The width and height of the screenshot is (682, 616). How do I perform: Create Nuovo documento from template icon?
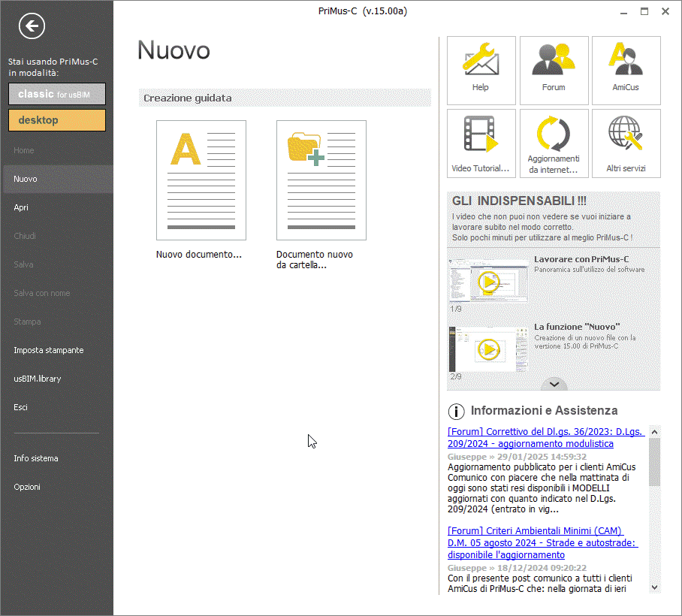(201, 180)
